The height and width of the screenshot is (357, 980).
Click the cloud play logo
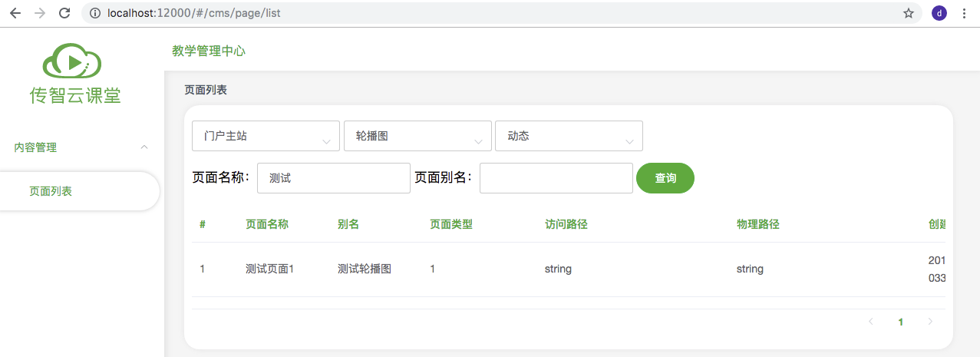click(x=71, y=61)
